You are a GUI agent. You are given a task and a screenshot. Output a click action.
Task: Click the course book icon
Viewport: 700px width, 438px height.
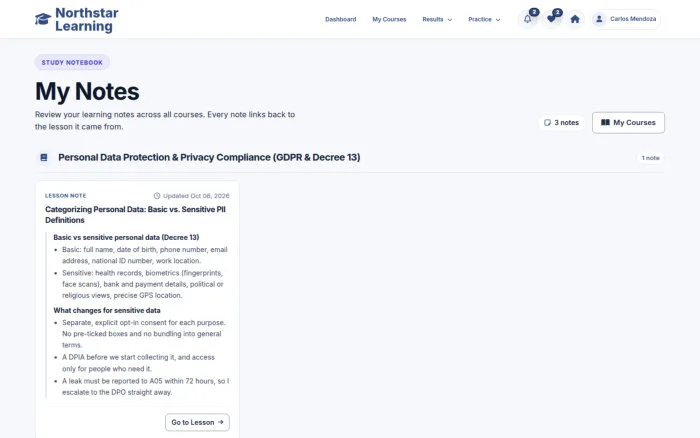[44, 158]
